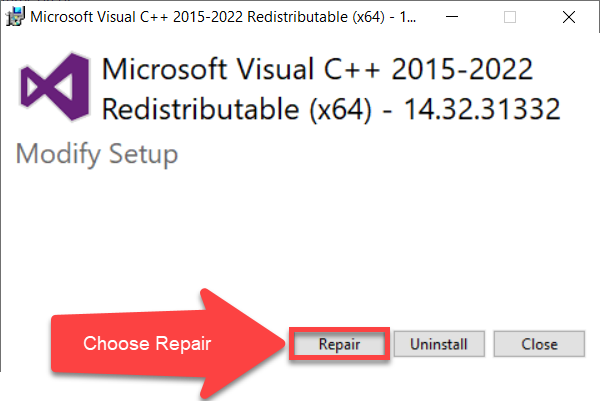The image size is (600, 401).
Task: Click the installer icon in the title bar
Action: click(15, 16)
